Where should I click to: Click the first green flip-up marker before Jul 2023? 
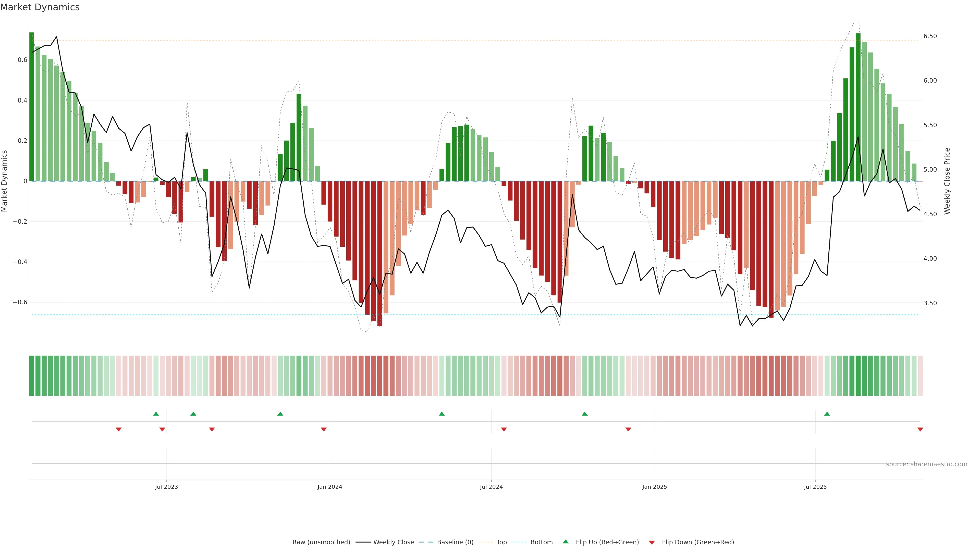pyautogui.click(x=156, y=414)
